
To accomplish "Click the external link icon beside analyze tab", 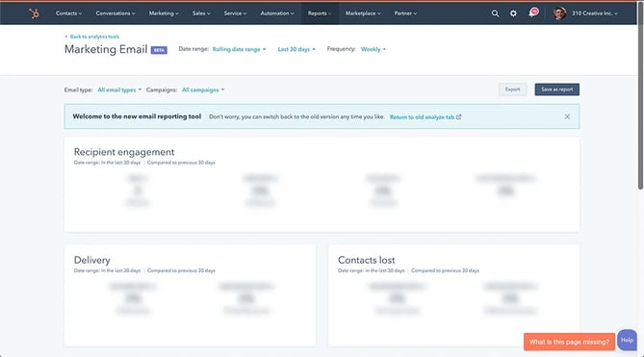I will coord(459,117).
